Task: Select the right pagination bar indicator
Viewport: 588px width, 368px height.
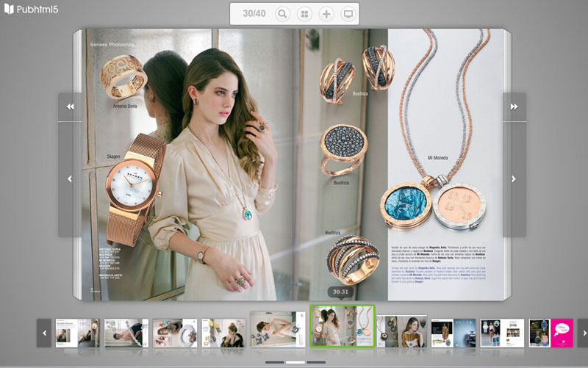Action: 316,362
